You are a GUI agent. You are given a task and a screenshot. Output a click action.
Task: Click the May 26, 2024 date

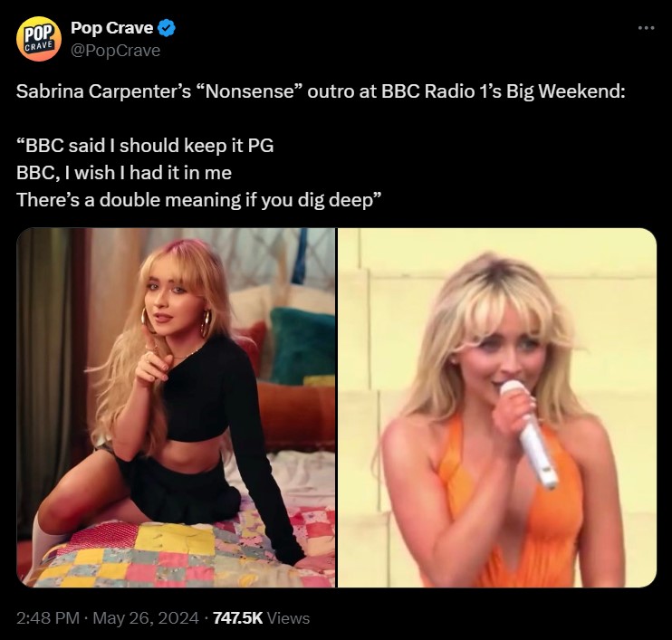(x=146, y=617)
